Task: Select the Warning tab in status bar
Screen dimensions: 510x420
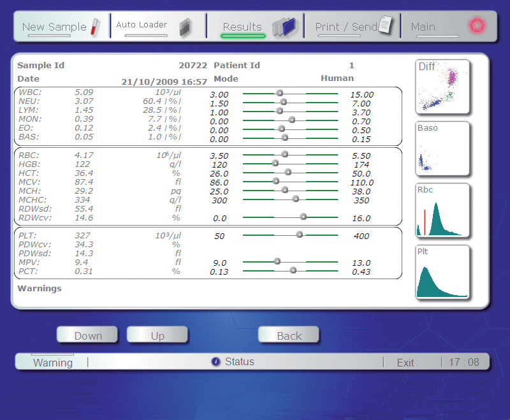Action: click(53, 363)
